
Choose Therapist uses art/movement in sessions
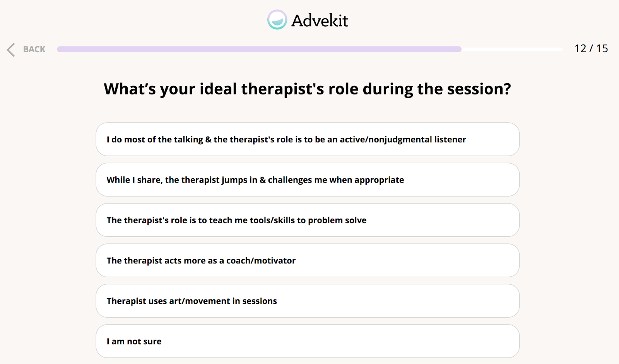pyautogui.click(x=308, y=301)
